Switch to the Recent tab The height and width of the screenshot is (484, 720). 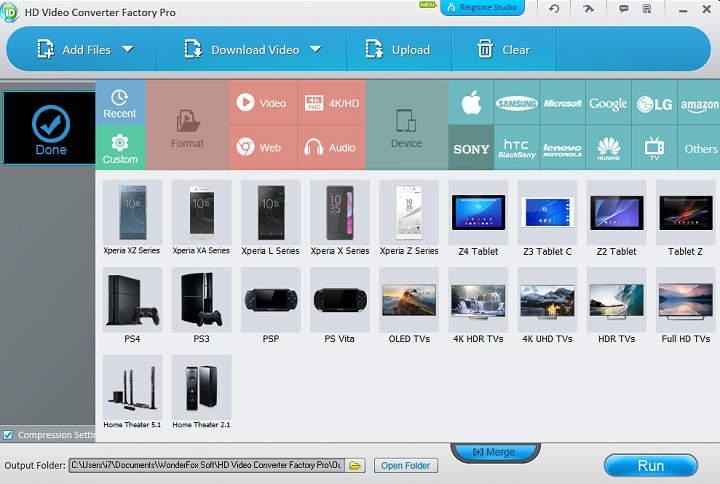click(x=120, y=103)
